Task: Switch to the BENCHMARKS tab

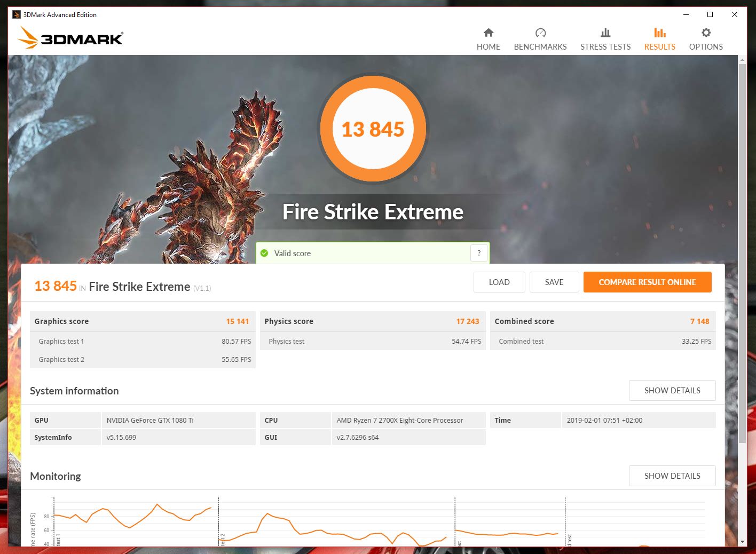Action: click(540, 39)
